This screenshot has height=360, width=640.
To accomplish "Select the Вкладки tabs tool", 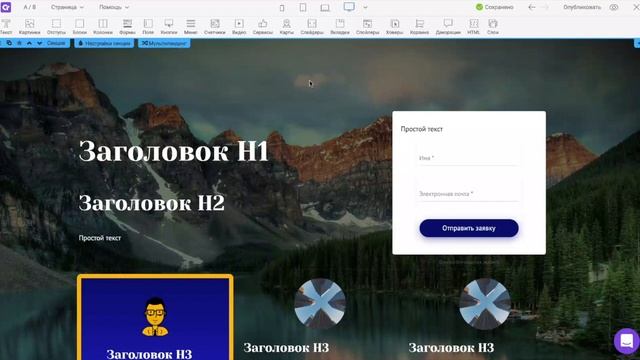I will (x=340, y=27).
